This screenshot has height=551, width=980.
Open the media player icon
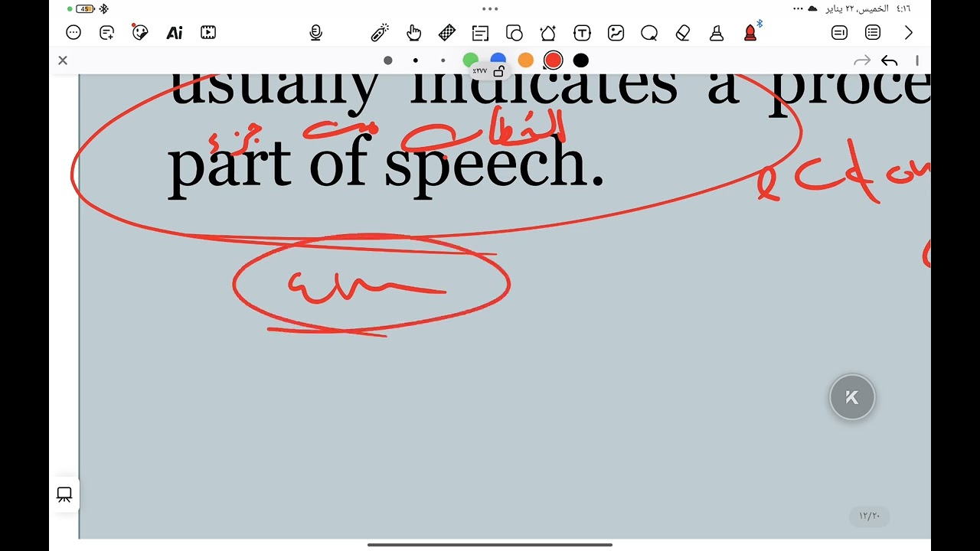208,33
